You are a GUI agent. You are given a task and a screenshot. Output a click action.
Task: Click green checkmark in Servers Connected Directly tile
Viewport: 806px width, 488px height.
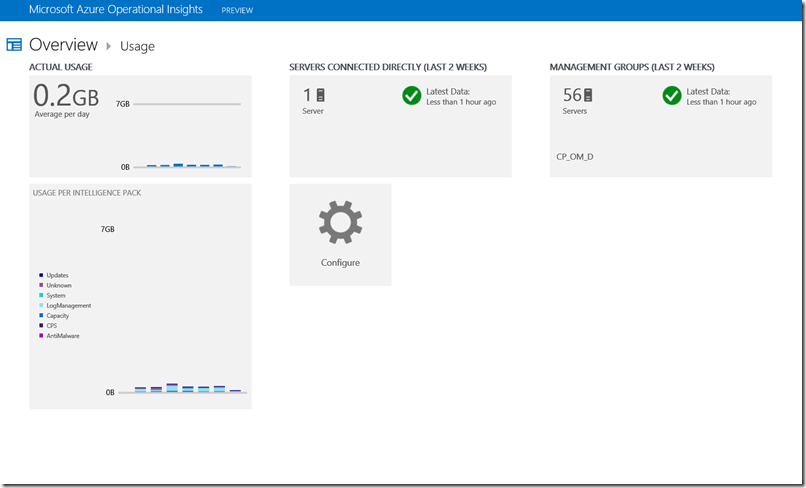[x=411, y=96]
